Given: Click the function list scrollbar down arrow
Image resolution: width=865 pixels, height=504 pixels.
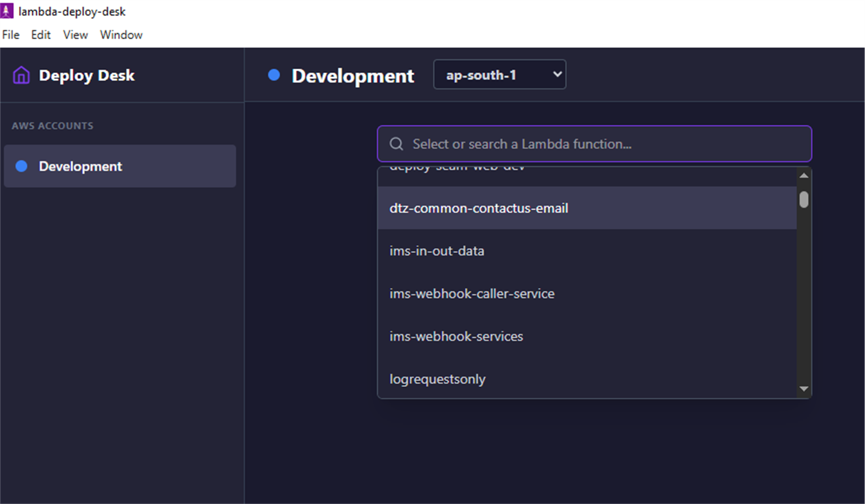Looking at the screenshot, I should (804, 389).
